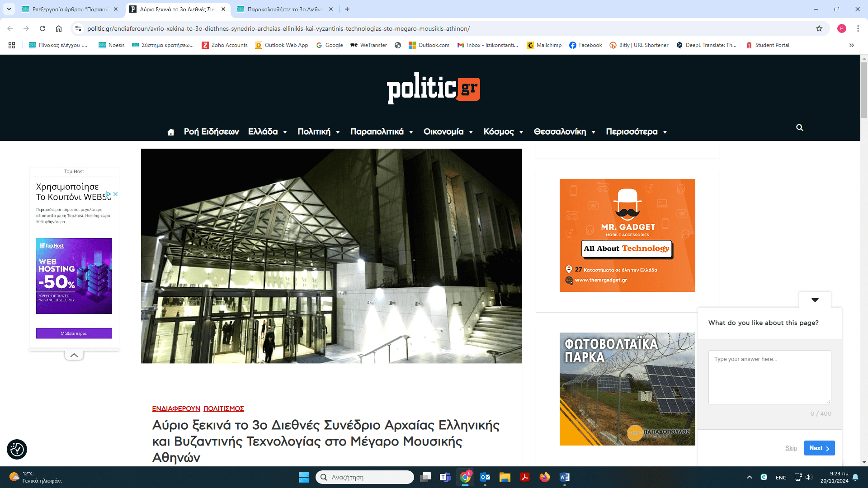The width and height of the screenshot is (868, 488).
Task: Open Ροή Ειδήσεων menu item
Action: click(211, 132)
